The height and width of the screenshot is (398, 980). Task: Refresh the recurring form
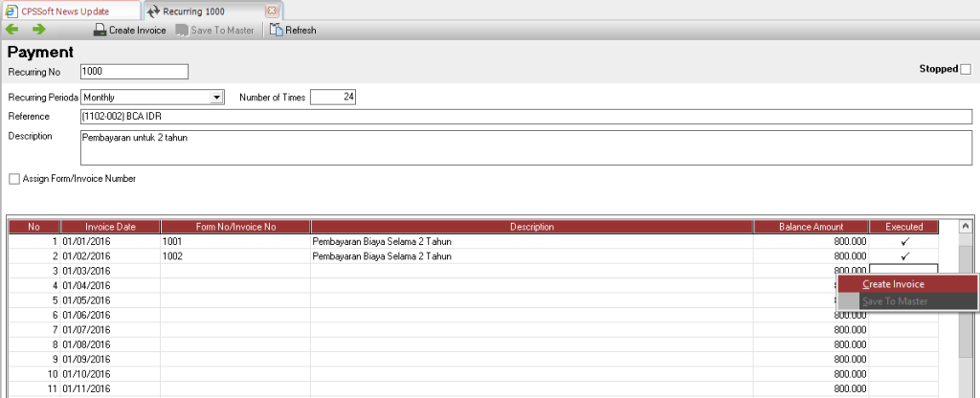(293, 30)
